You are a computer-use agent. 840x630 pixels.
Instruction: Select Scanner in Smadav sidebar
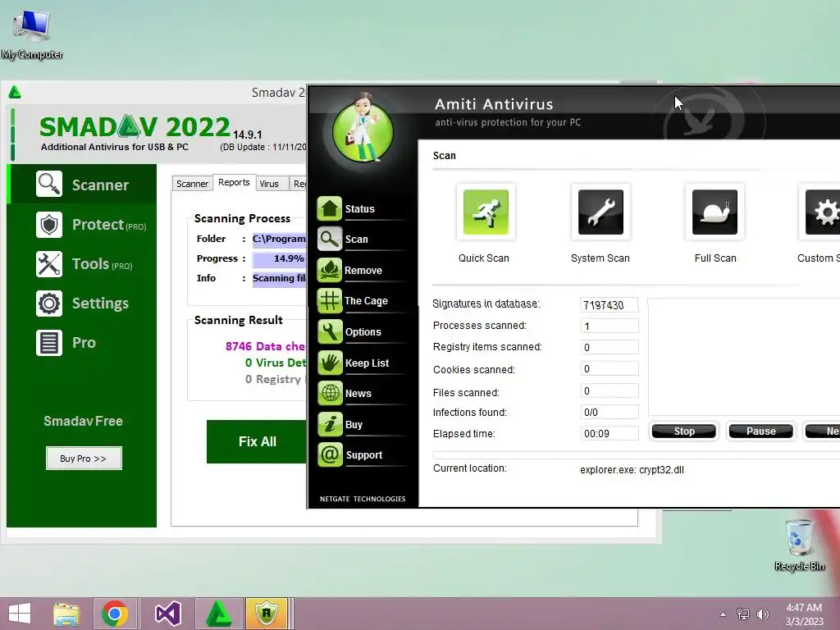coord(82,185)
